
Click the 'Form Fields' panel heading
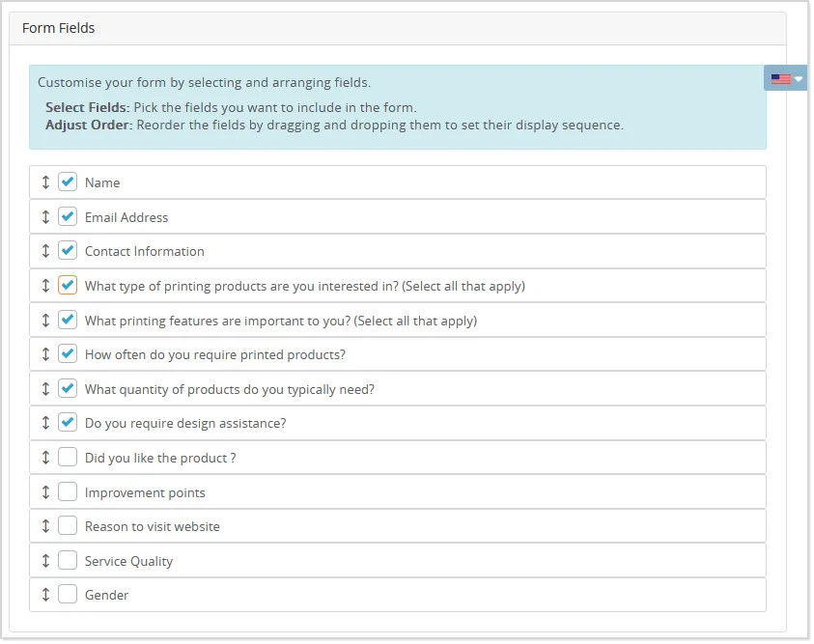tap(58, 28)
